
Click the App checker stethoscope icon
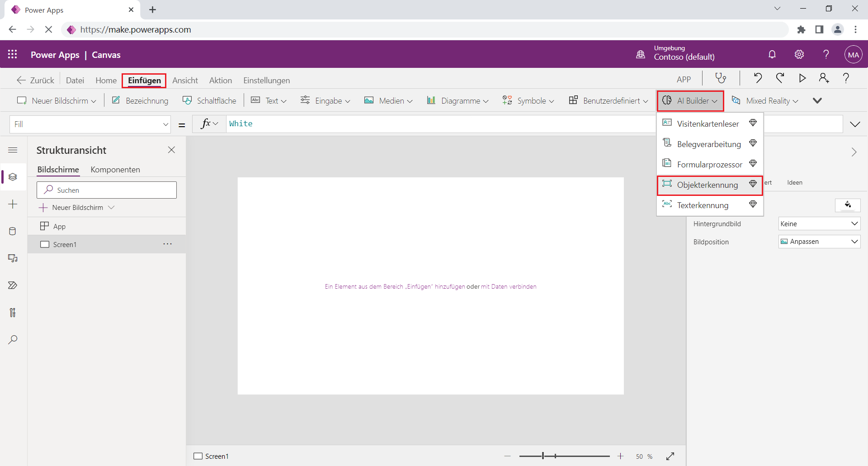coord(721,79)
